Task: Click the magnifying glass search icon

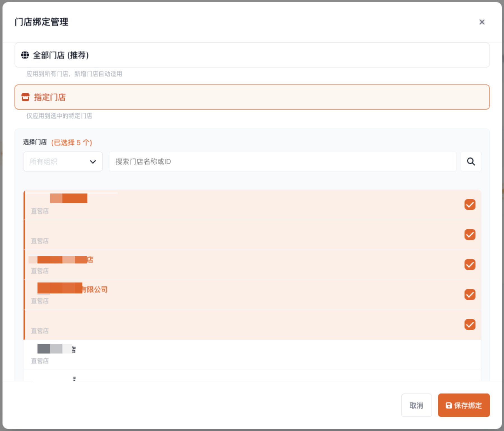Action: (x=471, y=161)
